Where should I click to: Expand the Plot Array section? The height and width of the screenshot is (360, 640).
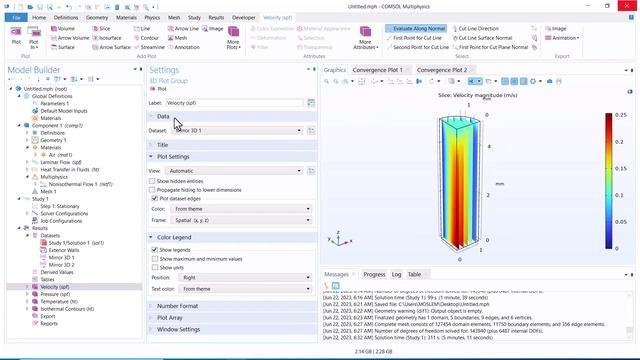(x=232, y=318)
